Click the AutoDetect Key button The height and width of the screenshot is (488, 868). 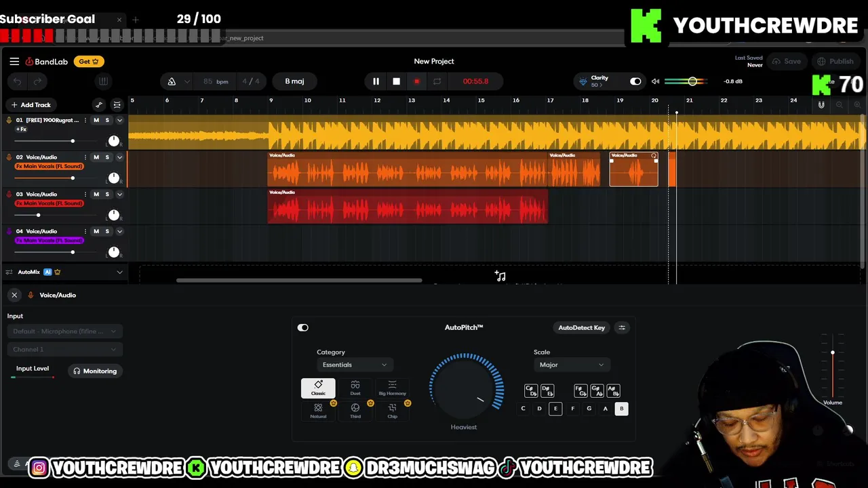tap(581, 327)
